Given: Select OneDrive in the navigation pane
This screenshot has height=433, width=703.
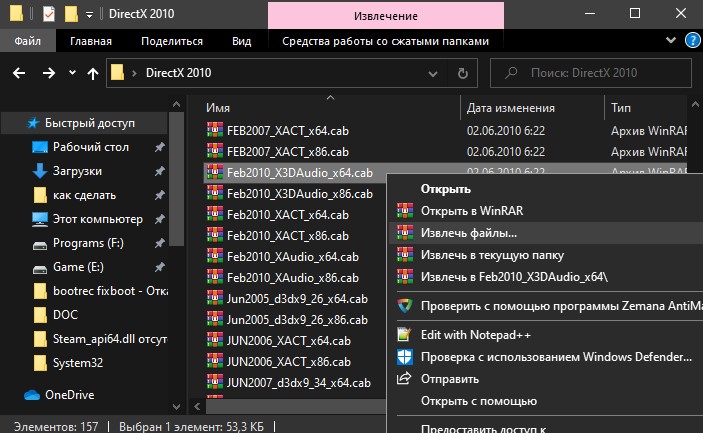Looking at the screenshot, I should click(69, 395).
